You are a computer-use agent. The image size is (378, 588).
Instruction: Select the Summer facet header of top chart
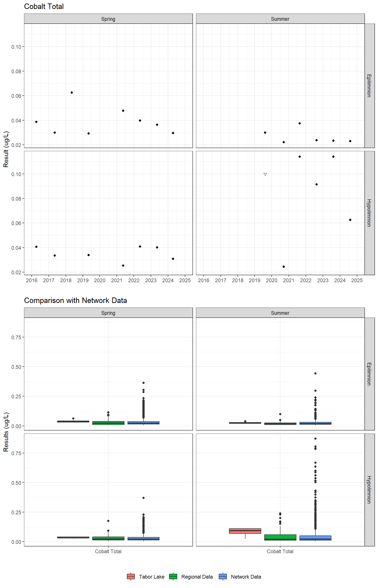(280, 19)
